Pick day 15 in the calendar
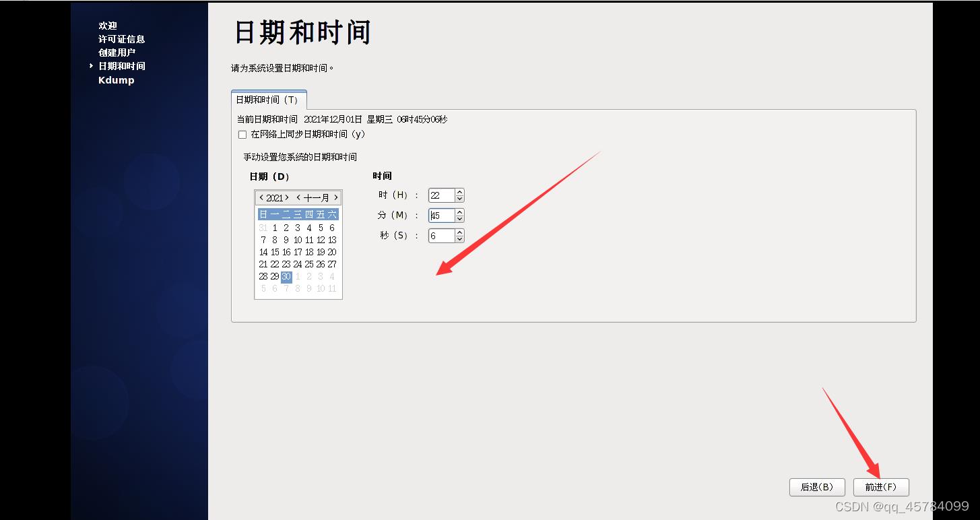The image size is (980, 520). (275, 252)
